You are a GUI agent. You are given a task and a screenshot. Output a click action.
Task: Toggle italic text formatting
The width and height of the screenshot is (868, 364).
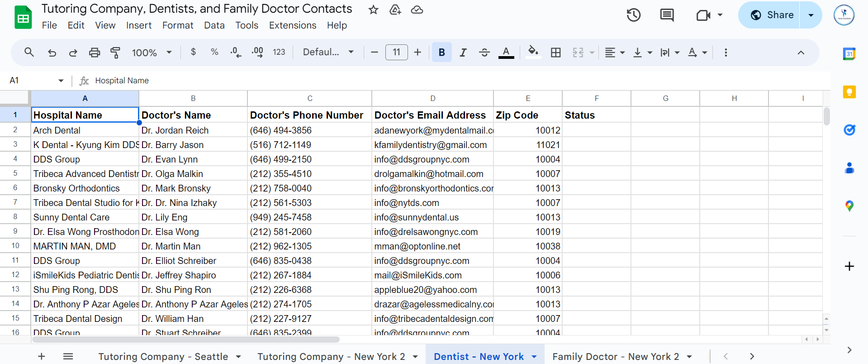click(x=463, y=53)
